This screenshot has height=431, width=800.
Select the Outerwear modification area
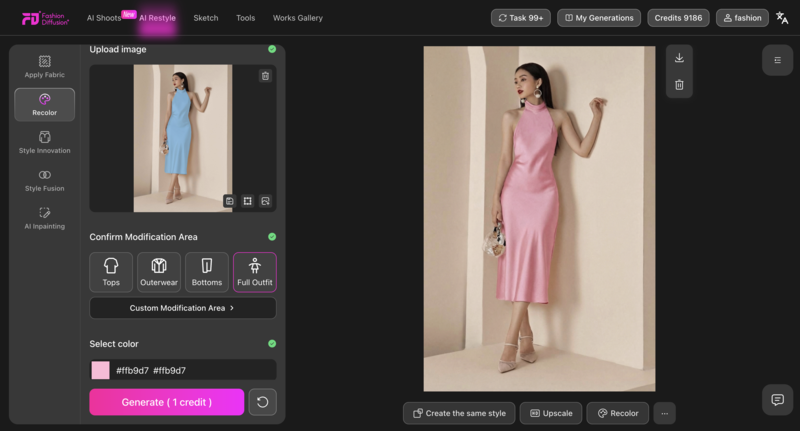tap(159, 272)
